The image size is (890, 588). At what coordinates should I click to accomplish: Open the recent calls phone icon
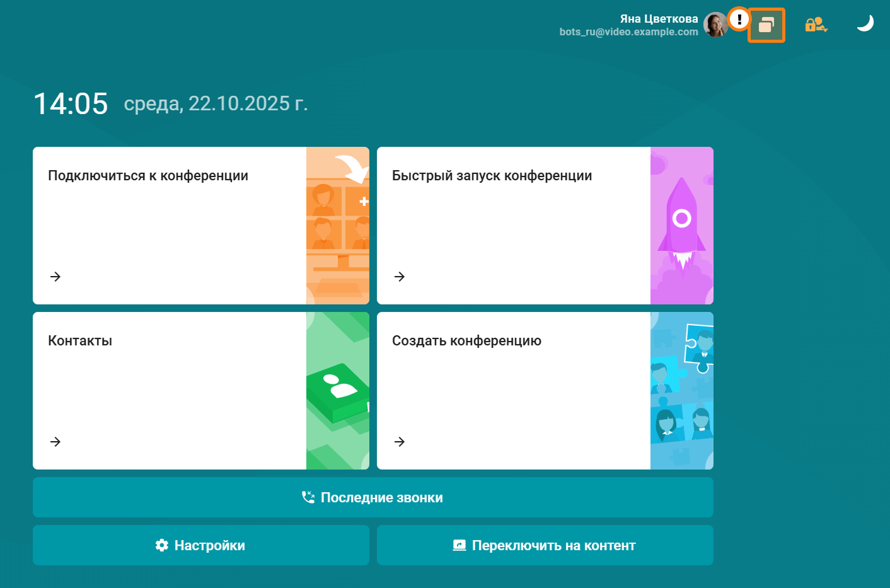click(308, 497)
